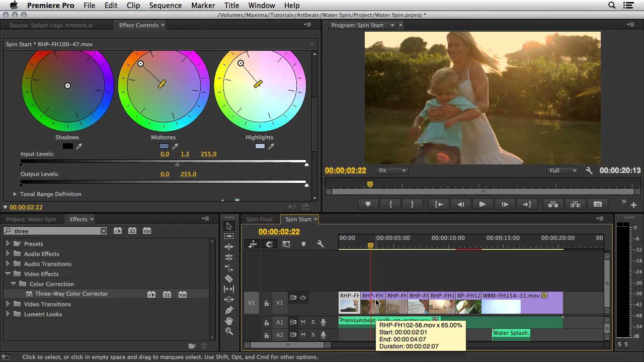Add marker in the timeline header
The image size is (644, 362).
(x=303, y=244)
